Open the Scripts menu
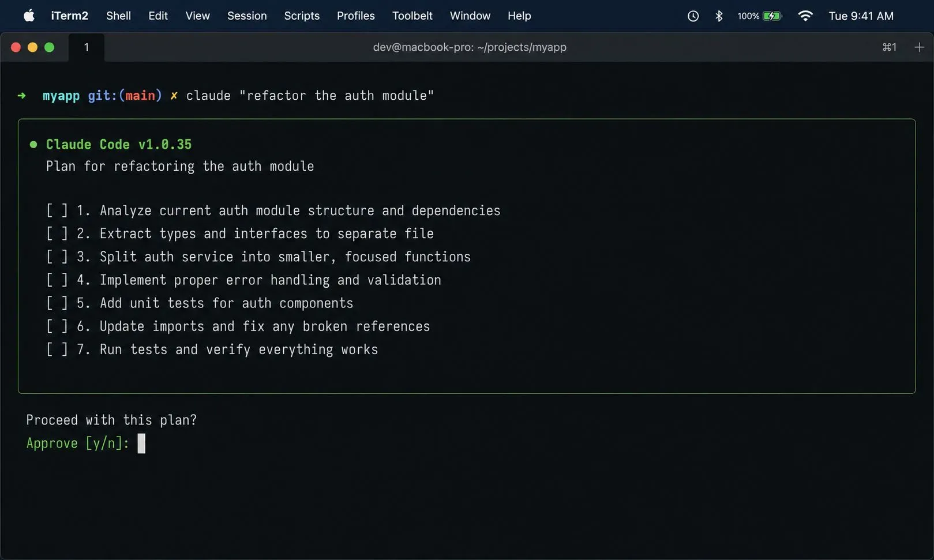The width and height of the screenshot is (934, 560). [x=302, y=16]
